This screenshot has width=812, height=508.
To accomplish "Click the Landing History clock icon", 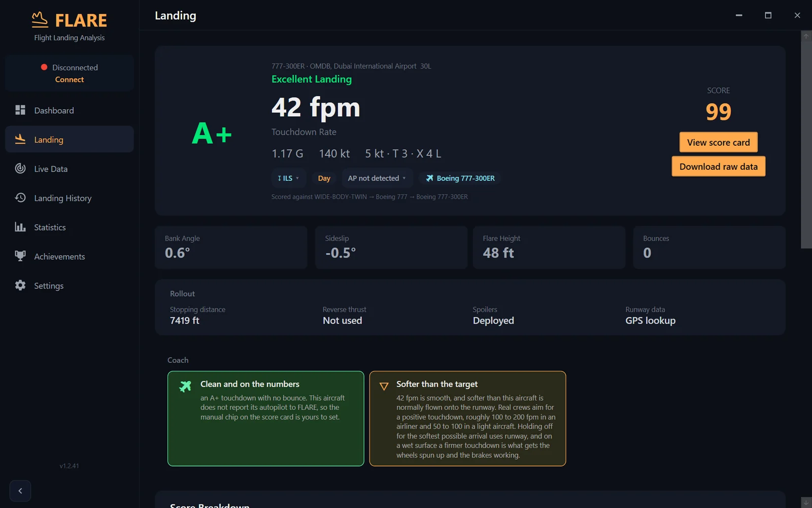I will click(20, 198).
